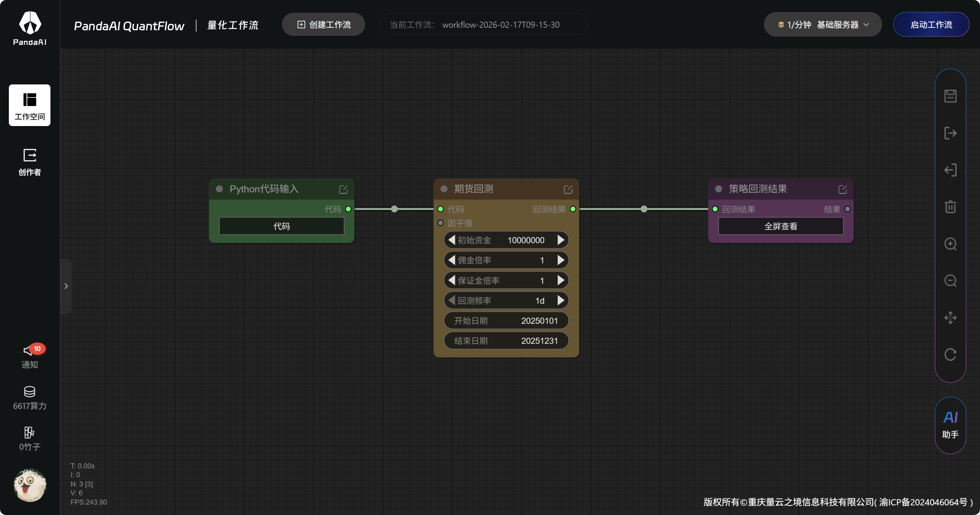
Task: Collapse the 期货回测 node via its dot
Action: click(x=444, y=189)
